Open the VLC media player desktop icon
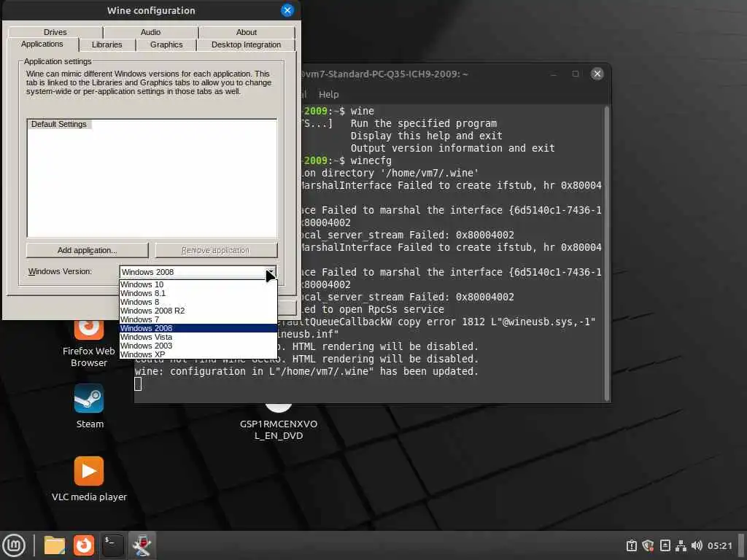Screen dimensions: 747x560 point(89,479)
